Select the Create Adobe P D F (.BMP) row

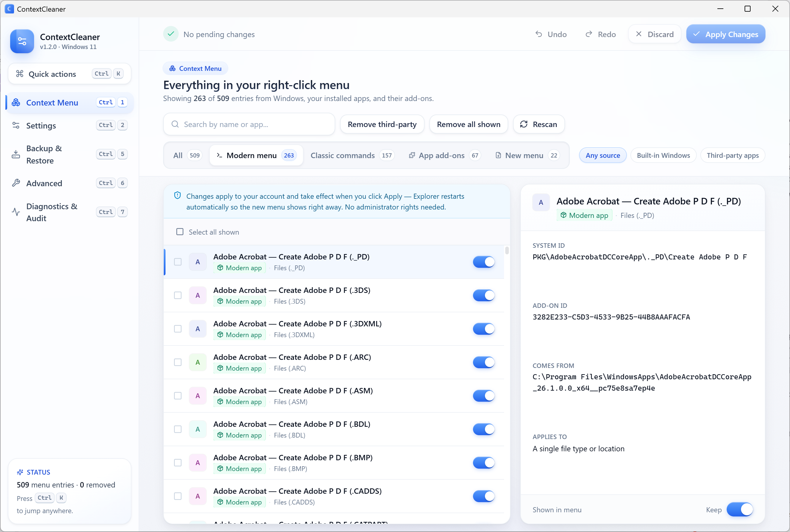click(334, 463)
